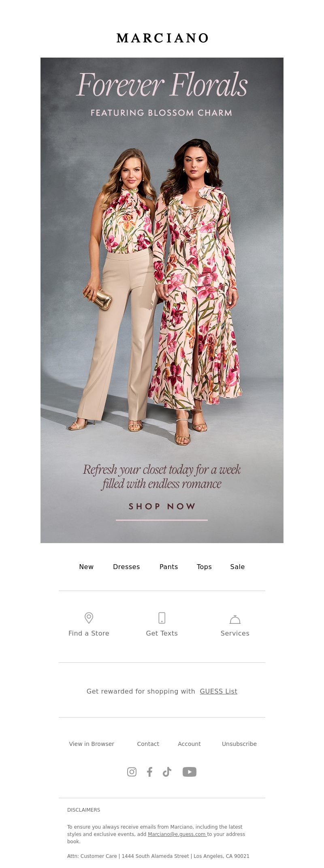Open the Facebook icon
324x868 pixels.
[x=149, y=772]
